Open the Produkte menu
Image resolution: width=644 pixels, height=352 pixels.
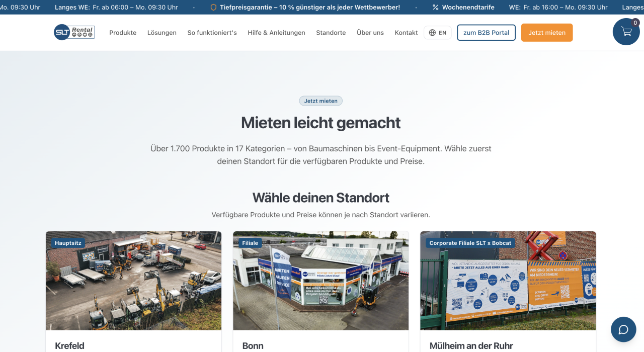point(123,33)
